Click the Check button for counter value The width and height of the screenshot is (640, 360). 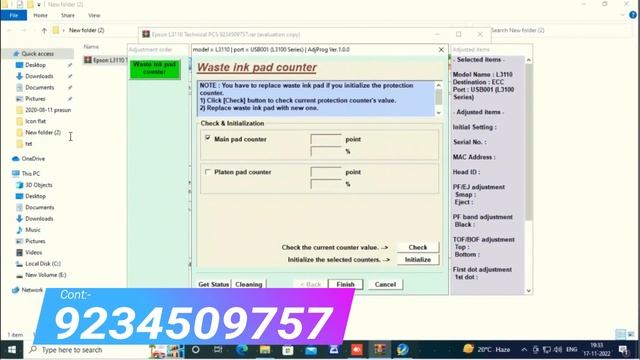coord(418,247)
